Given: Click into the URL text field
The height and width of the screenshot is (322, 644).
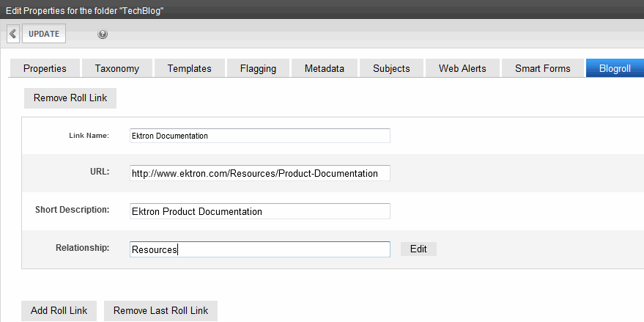Looking at the screenshot, I should [260, 173].
